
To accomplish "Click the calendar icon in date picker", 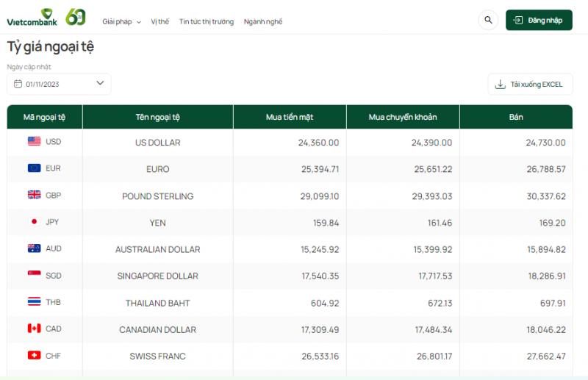I will 18,84.
